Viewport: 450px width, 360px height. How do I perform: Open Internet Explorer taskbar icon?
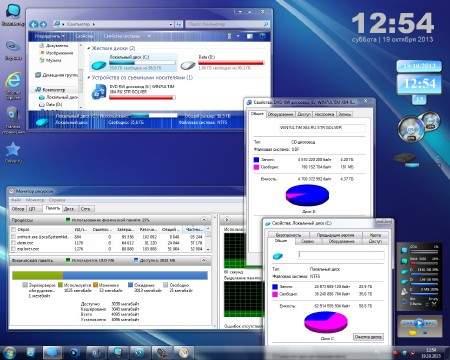coord(31,352)
